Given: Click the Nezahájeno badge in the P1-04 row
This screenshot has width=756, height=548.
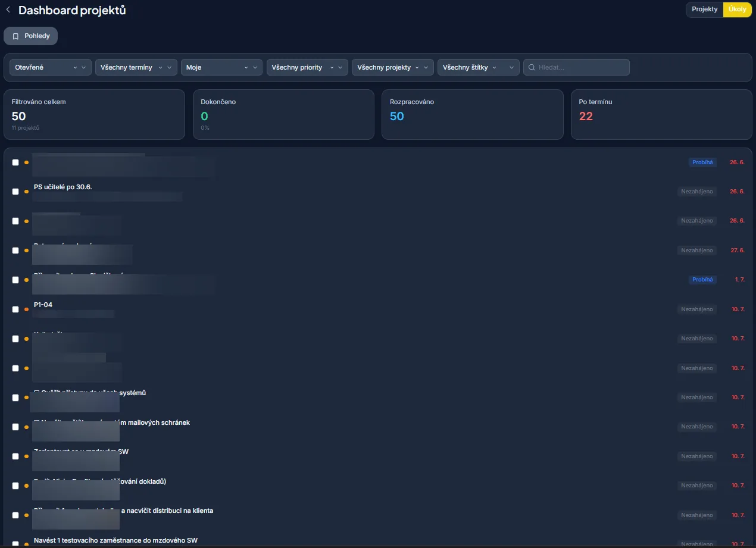Looking at the screenshot, I should [x=697, y=309].
